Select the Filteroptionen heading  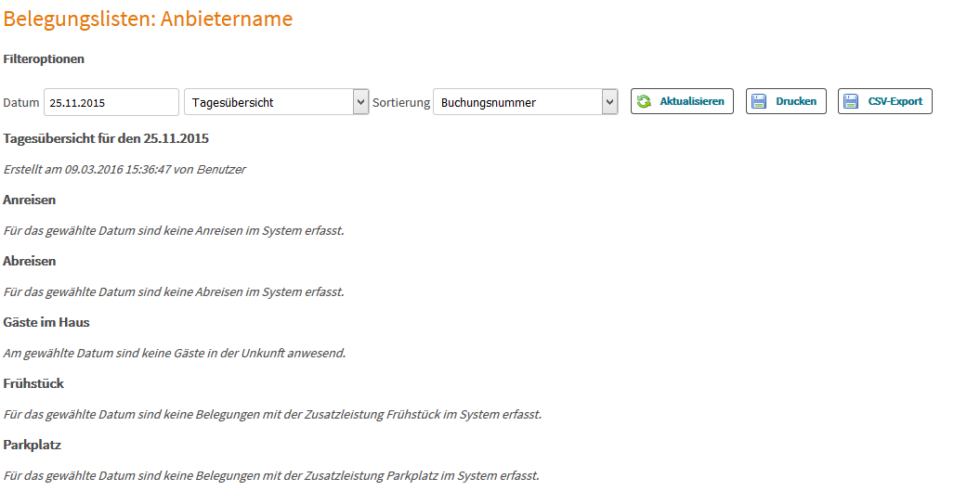[44, 58]
